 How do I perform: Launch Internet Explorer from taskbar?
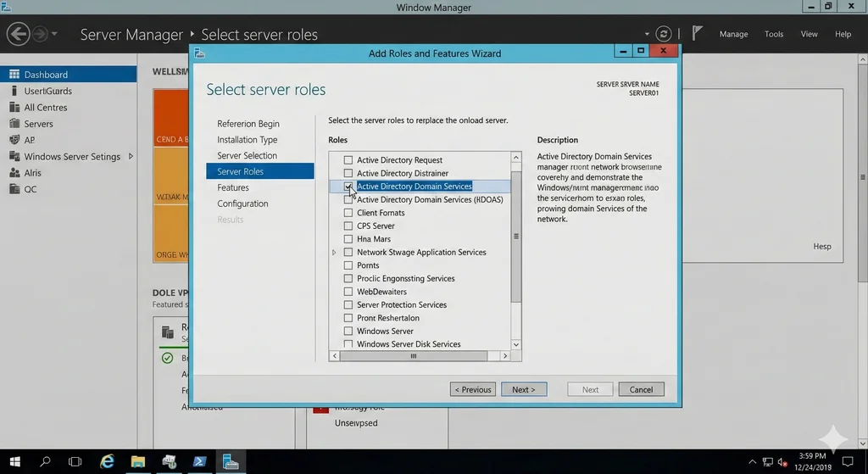(x=107, y=461)
